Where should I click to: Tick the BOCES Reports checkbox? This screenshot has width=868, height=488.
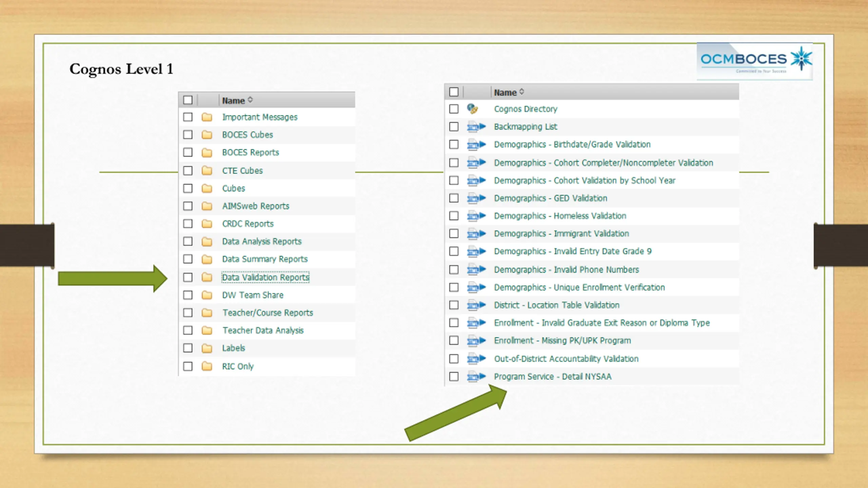coord(188,152)
